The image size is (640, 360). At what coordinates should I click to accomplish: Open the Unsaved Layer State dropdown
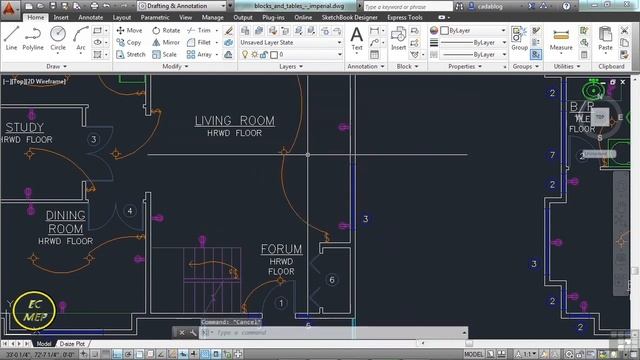click(291, 42)
